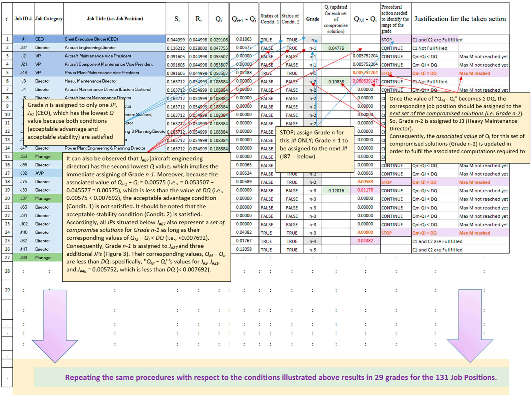This screenshot has height=397, width=532.
Task: Select the 'Job Title (i.e. Job Position)' header
Action: (x=115, y=18)
